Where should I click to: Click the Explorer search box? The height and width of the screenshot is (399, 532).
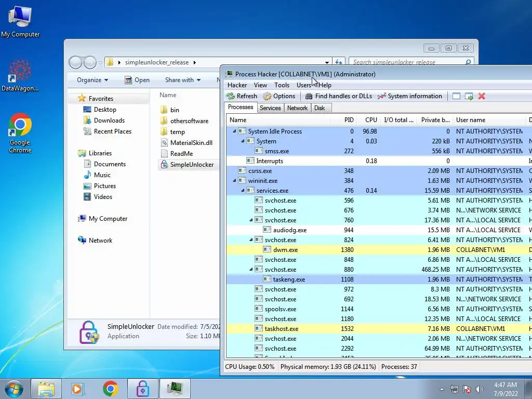click(411, 62)
